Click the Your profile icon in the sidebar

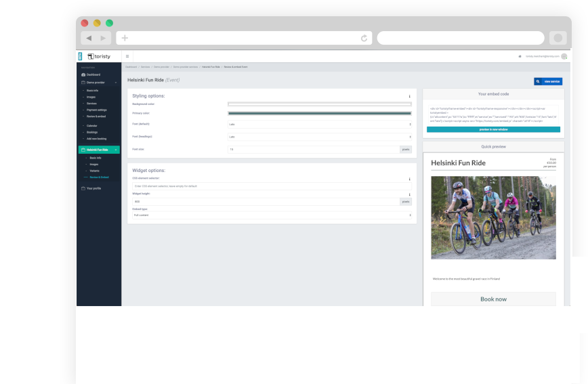(x=83, y=188)
